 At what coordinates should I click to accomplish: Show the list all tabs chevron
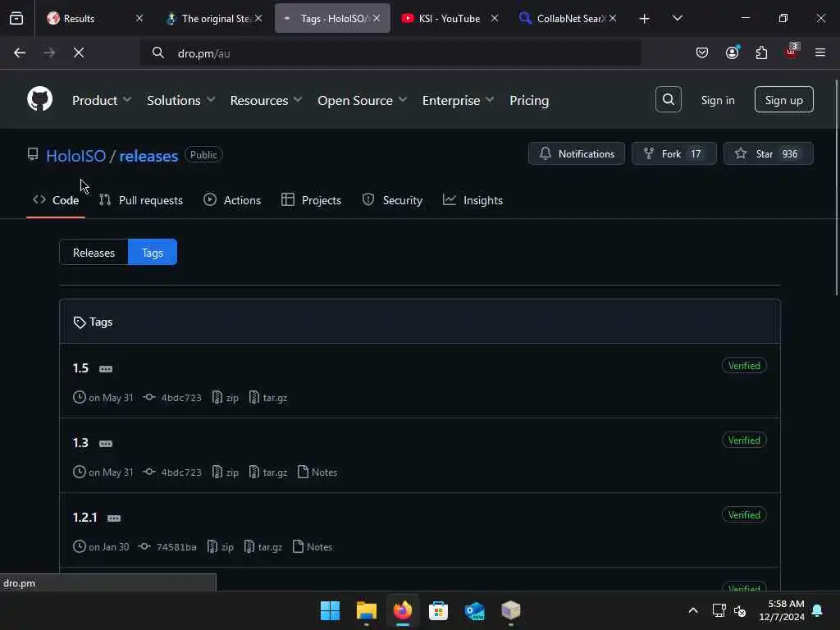677,18
